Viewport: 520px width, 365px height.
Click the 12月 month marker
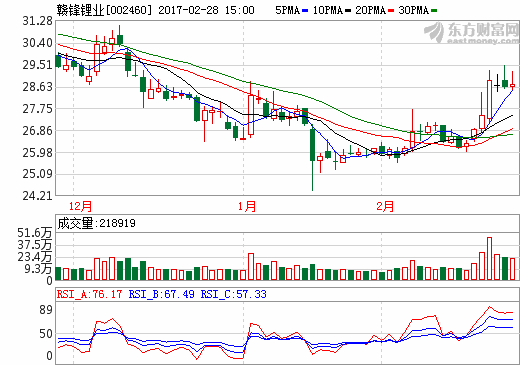(x=80, y=206)
